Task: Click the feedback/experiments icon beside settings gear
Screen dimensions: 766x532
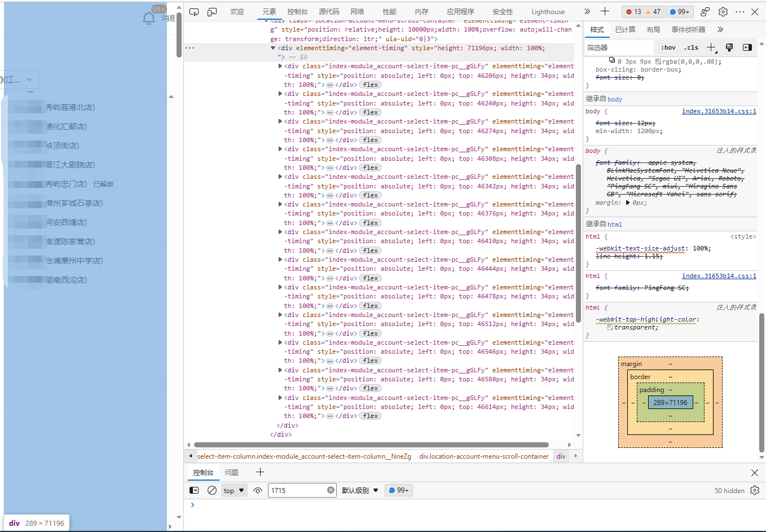Action: 705,11
